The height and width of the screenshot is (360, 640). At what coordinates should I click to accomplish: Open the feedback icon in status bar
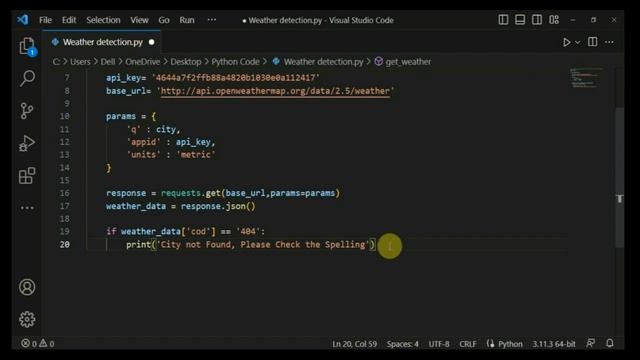click(x=590, y=344)
